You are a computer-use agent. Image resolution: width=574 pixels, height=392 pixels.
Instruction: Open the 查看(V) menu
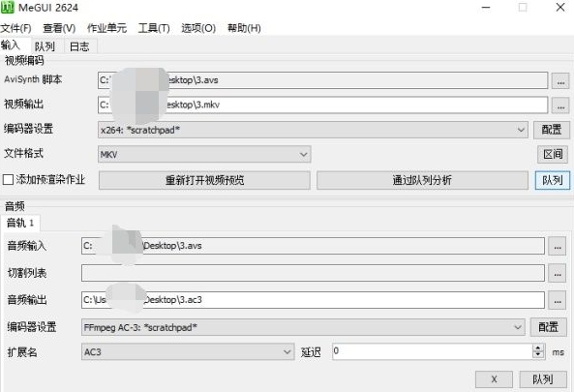point(59,28)
